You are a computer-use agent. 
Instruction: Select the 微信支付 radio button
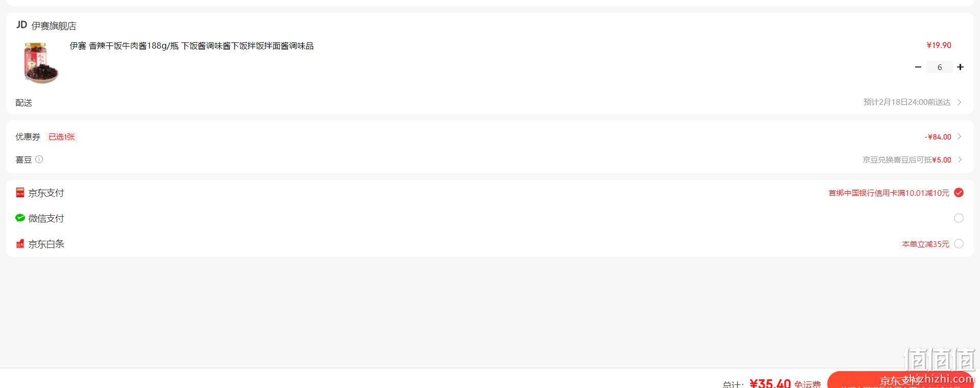pyautogui.click(x=959, y=218)
